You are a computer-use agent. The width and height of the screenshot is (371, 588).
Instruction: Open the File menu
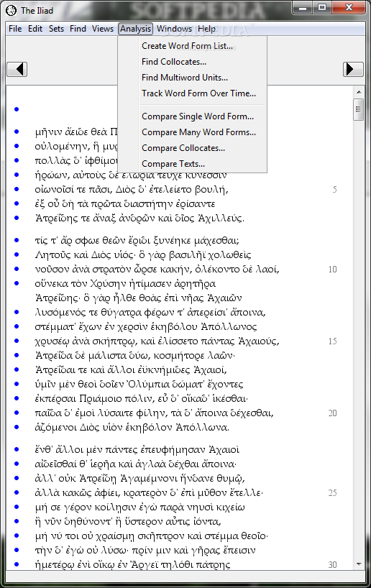tap(15, 29)
